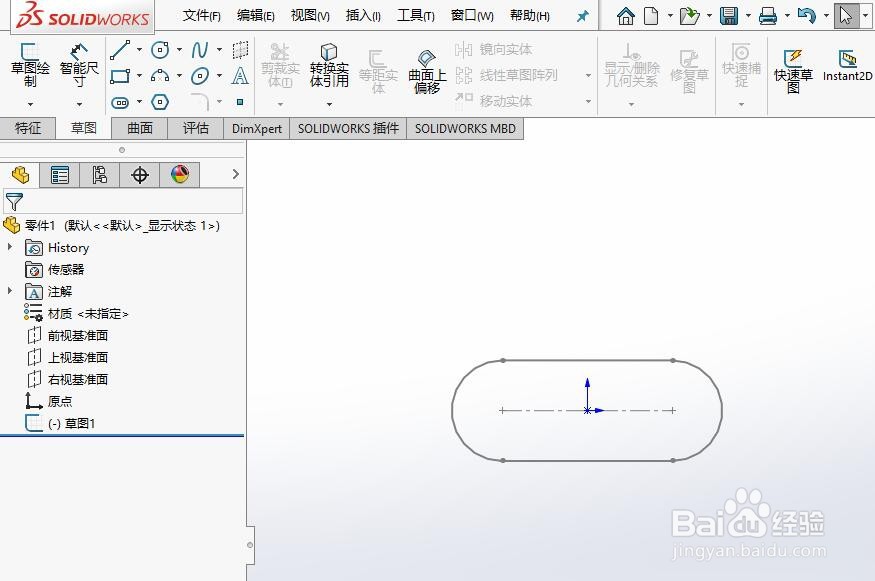The width and height of the screenshot is (875, 581).
Task: Create a new document with New icon
Action: (651, 16)
